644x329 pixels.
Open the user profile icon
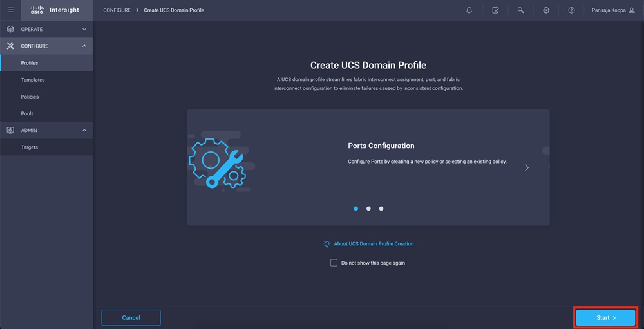coord(632,10)
